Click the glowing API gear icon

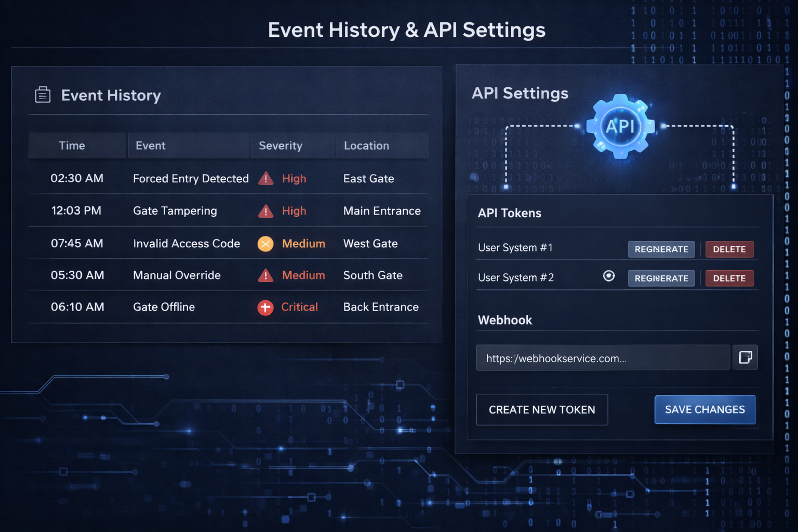pos(620,126)
